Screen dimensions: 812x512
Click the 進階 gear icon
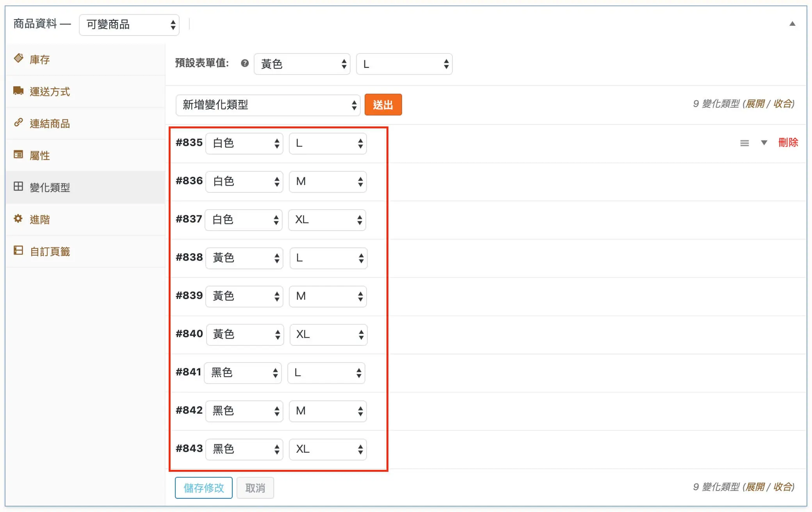point(18,219)
